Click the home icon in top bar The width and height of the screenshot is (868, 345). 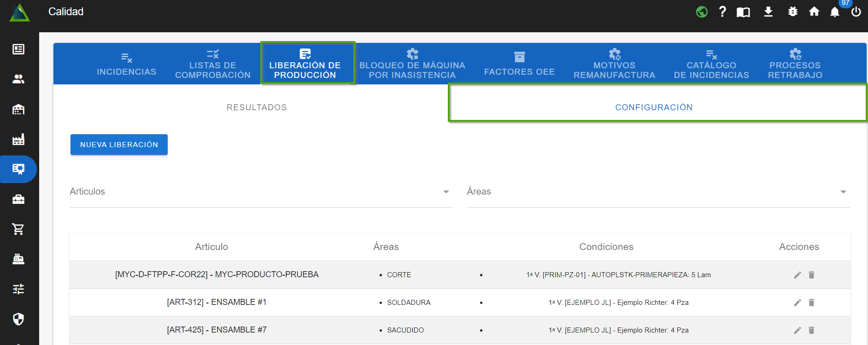(814, 12)
